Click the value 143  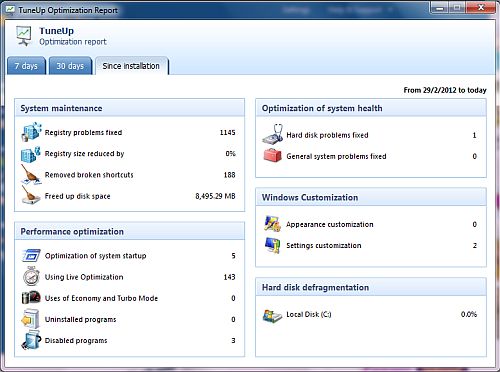[229, 277]
